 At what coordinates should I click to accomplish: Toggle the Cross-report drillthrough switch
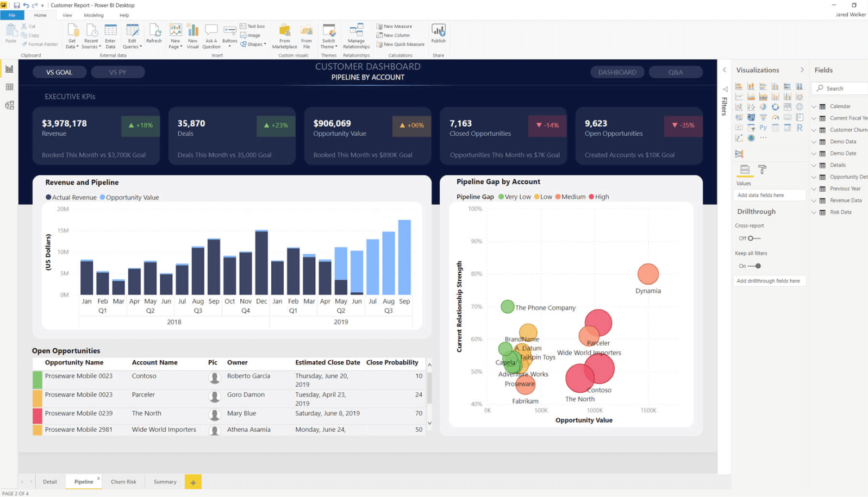pyautogui.click(x=753, y=238)
